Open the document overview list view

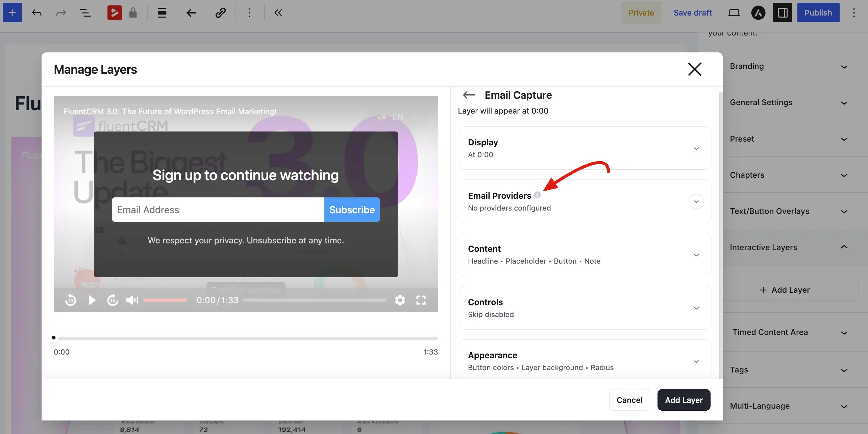pyautogui.click(x=85, y=13)
